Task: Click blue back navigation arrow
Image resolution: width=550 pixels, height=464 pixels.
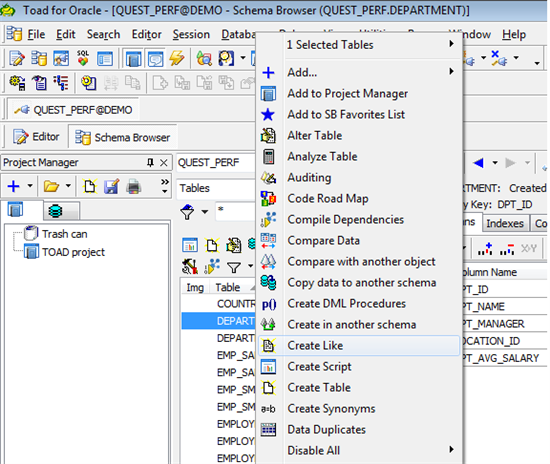Action: coord(478,163)
